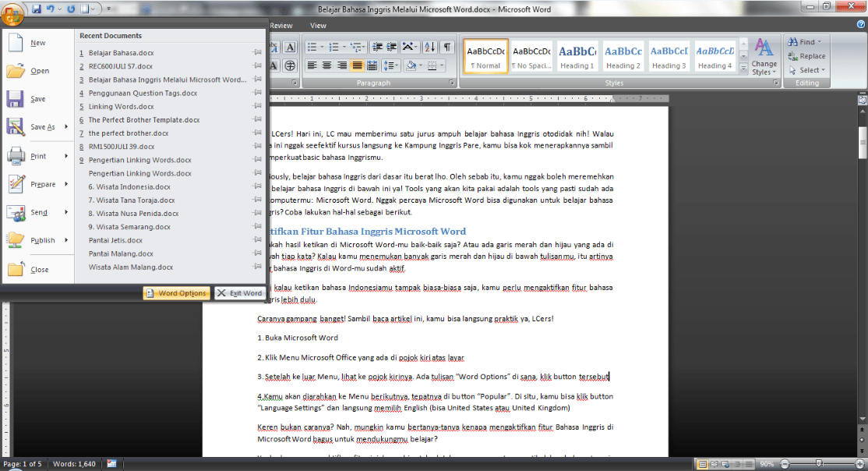The width and height of the screenshot is (868, 471).
Task: Switch to the Review ribbon tab
Action: [x=281, y=26]
